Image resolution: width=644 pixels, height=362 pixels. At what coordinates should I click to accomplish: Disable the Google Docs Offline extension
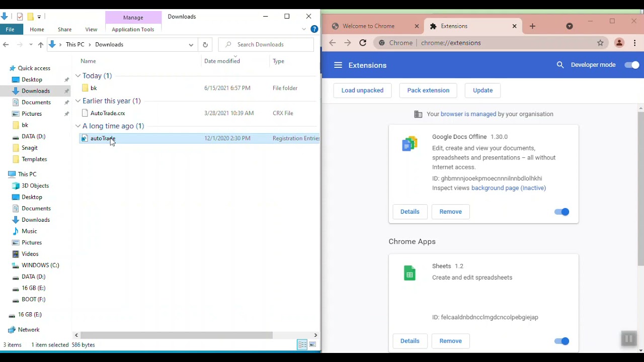coord(561,212)
